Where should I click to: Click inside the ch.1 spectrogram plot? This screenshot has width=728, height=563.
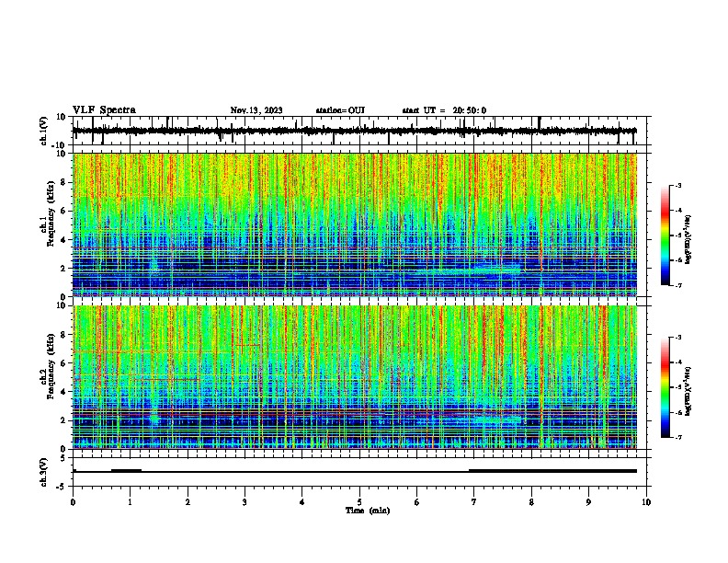tap(355, 224)
